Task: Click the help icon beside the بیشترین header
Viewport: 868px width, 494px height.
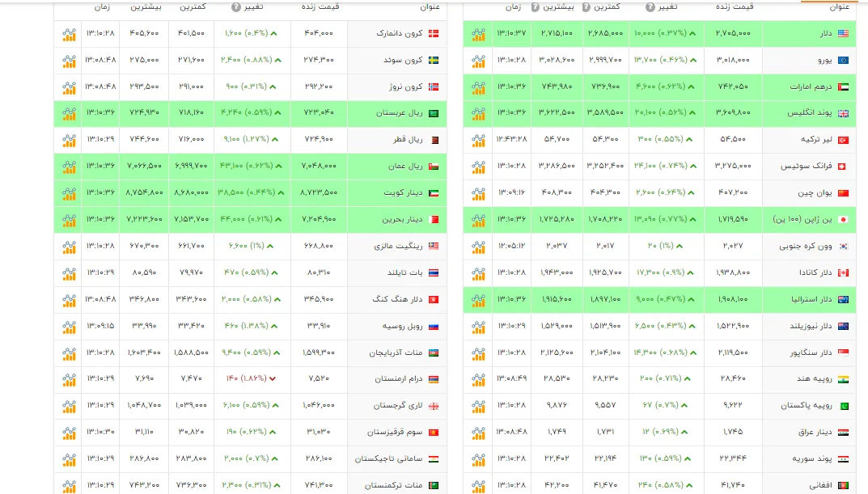Action: point(536,7)
